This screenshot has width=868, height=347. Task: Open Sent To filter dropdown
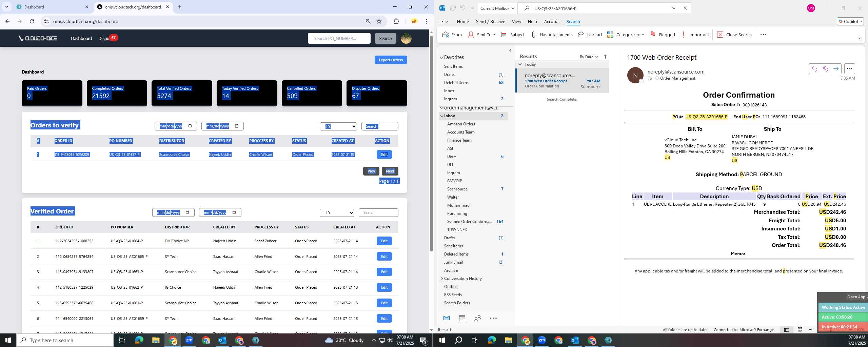tap(482, 35)
